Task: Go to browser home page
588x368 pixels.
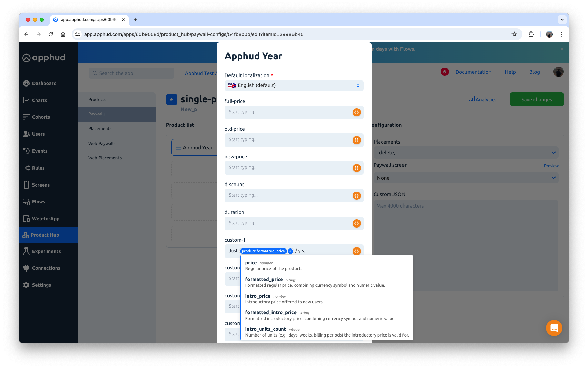Action: [x=63, y=34]
